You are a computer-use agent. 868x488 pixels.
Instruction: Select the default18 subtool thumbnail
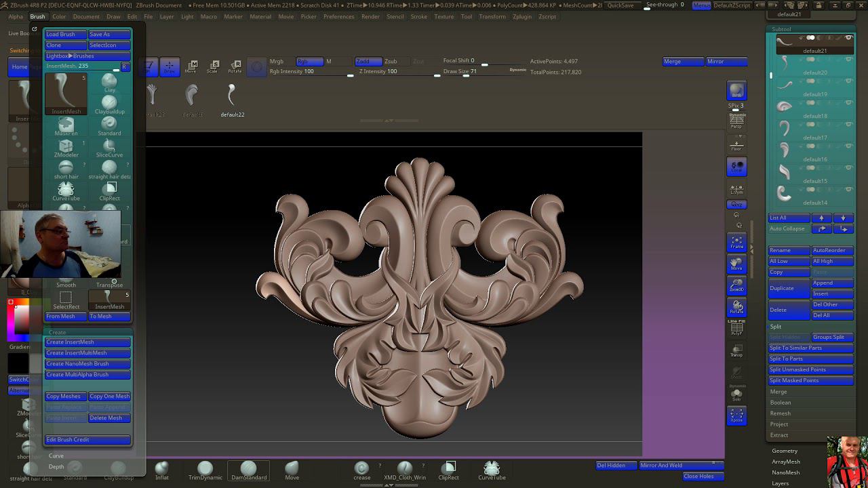point(785,106)
